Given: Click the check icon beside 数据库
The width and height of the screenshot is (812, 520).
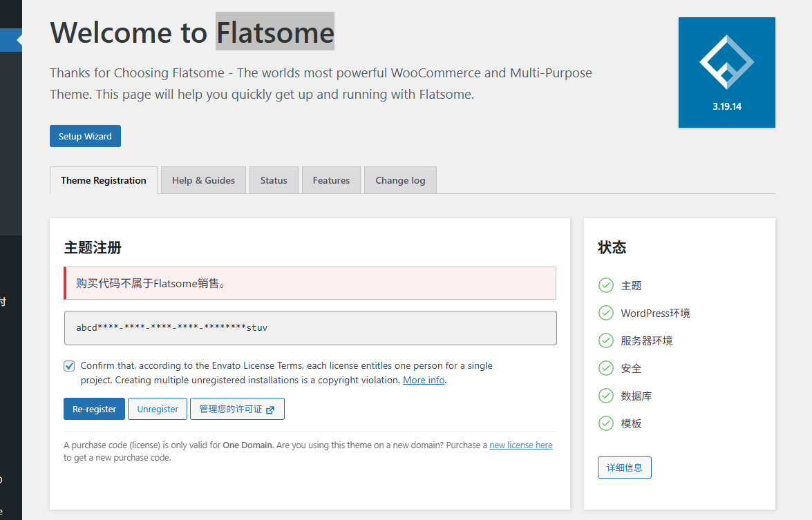Looking at the screenshot, I should point(606,396).
